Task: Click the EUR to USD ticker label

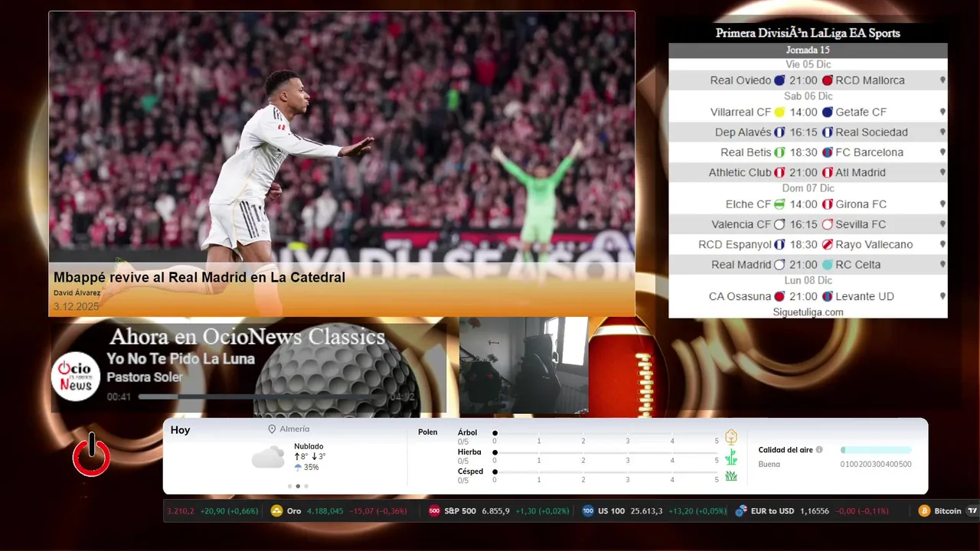Action: point(773,511)
